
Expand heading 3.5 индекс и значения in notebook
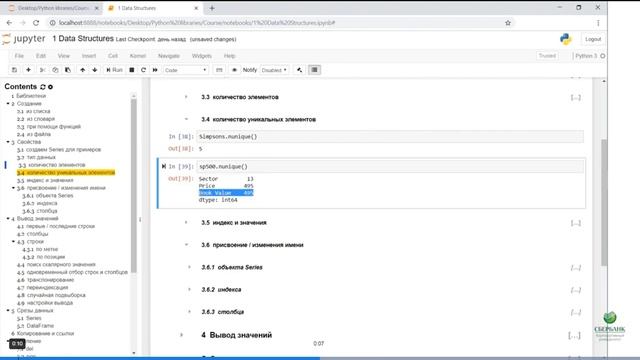pos(186,223)
